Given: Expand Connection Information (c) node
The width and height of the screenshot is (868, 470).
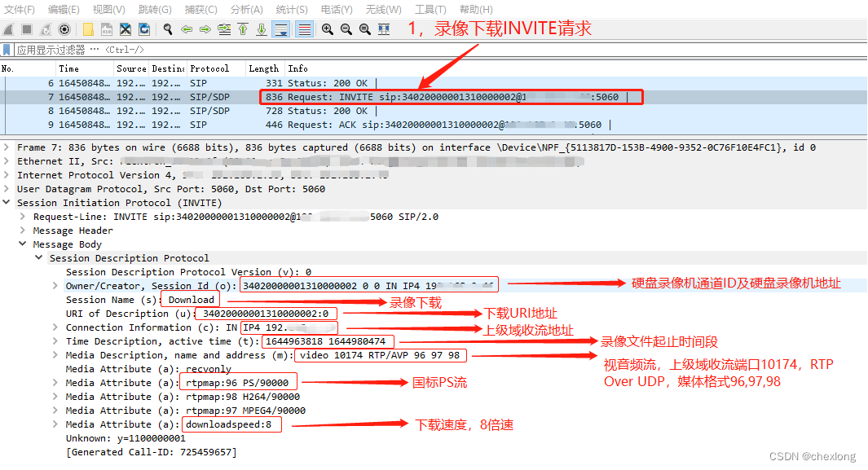Looking at the screenshot, I should tap(55, 327).
